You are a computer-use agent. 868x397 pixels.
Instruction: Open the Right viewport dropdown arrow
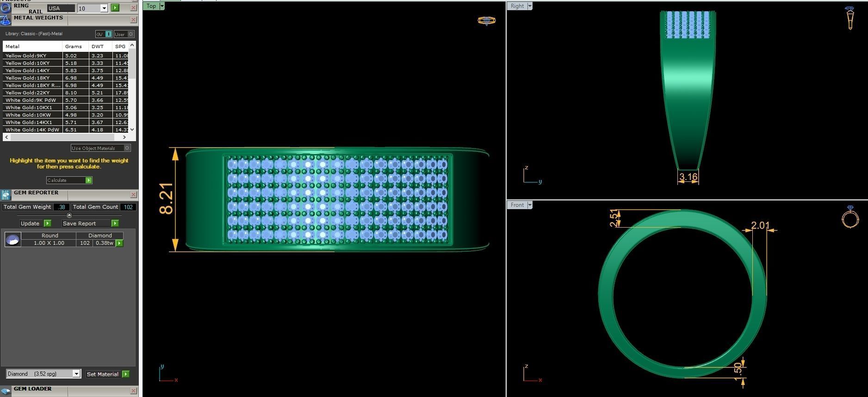(x=530, y=6)
